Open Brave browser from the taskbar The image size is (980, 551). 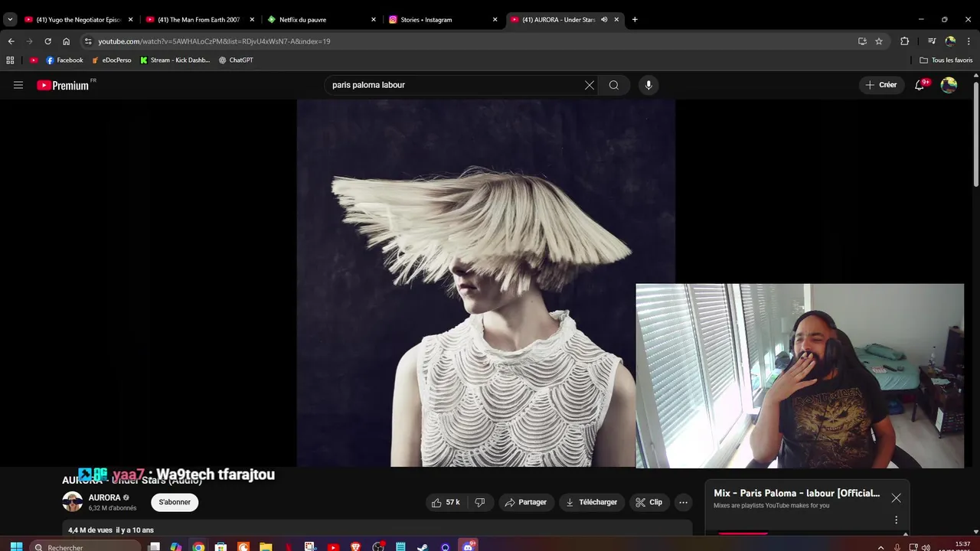[355, 546]
